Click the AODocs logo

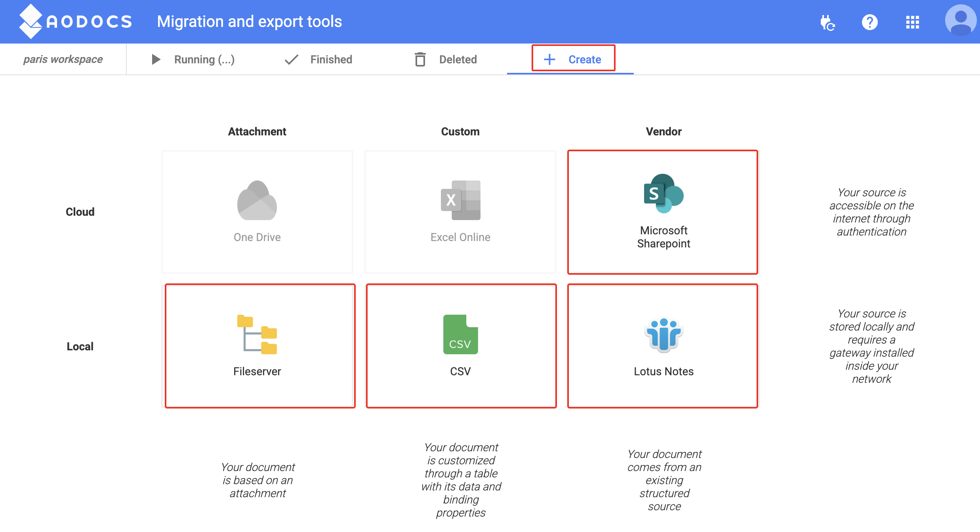point(75,21)
